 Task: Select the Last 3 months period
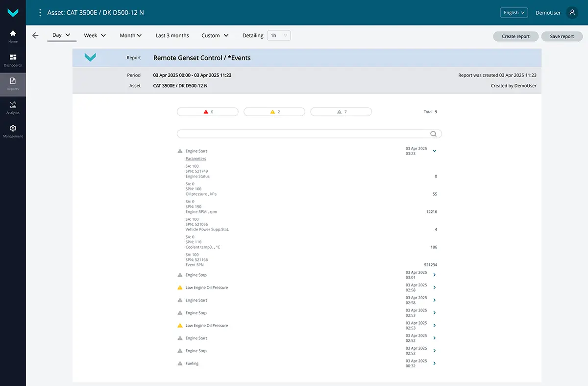tap(172, 35)
